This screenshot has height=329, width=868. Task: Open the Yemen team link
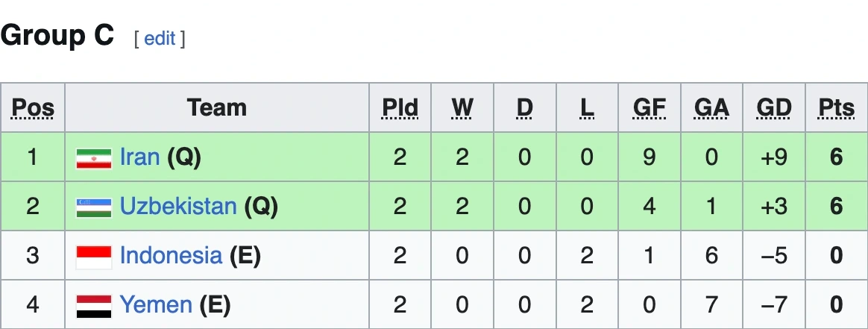click(x=156, y=304)
